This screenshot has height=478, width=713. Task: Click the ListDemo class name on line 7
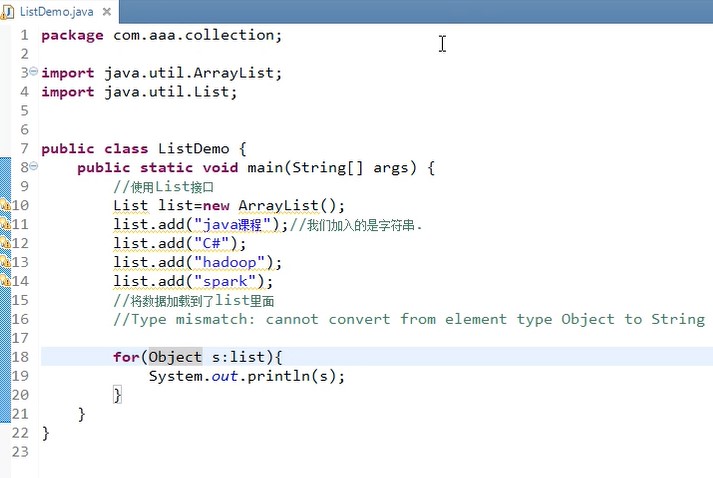(x=194, y=149)
